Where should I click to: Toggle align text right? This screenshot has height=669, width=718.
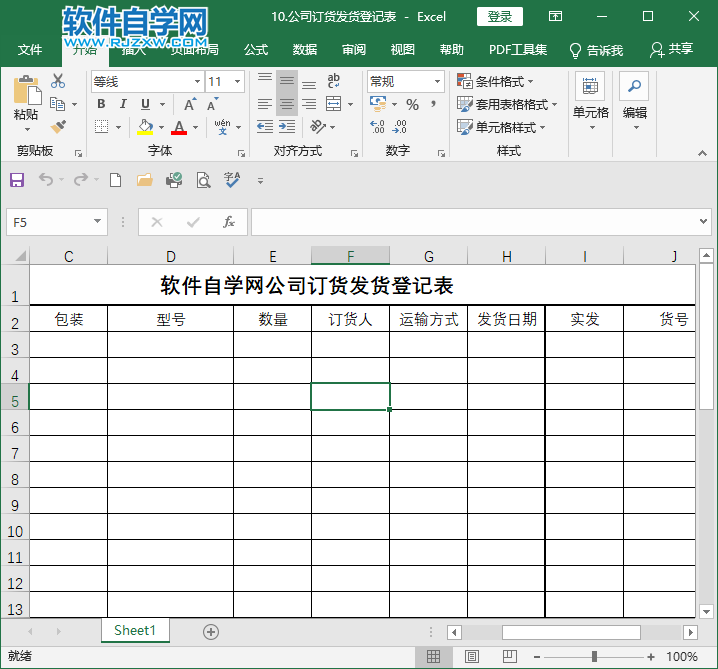(309, 104)
